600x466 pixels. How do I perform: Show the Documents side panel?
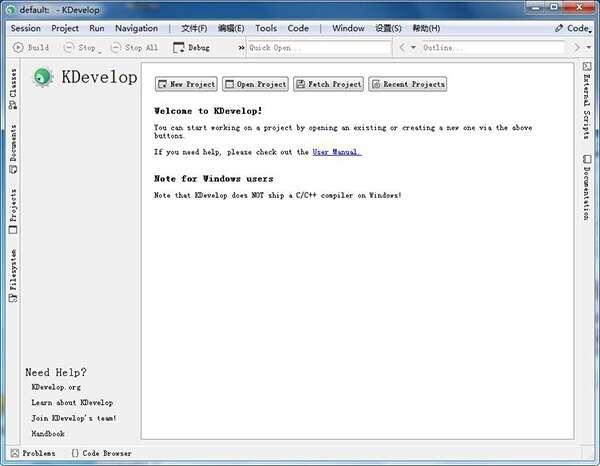click(x=13, y=144)
